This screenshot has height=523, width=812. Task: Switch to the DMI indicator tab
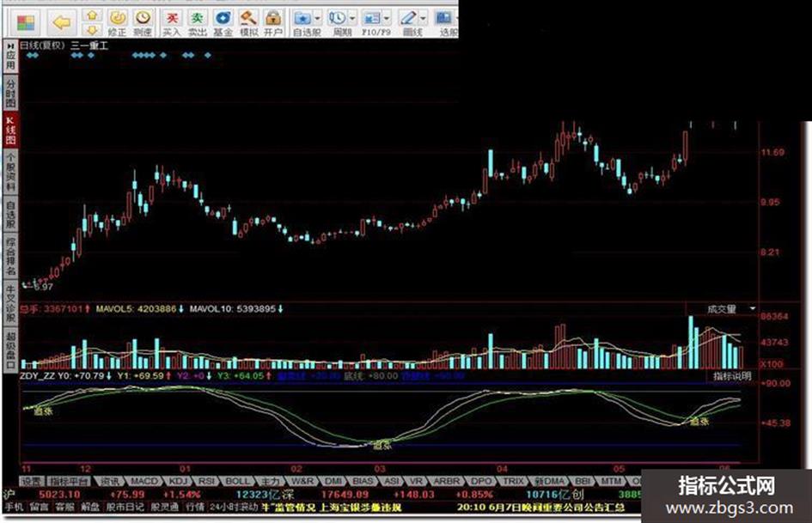point(333,482)
